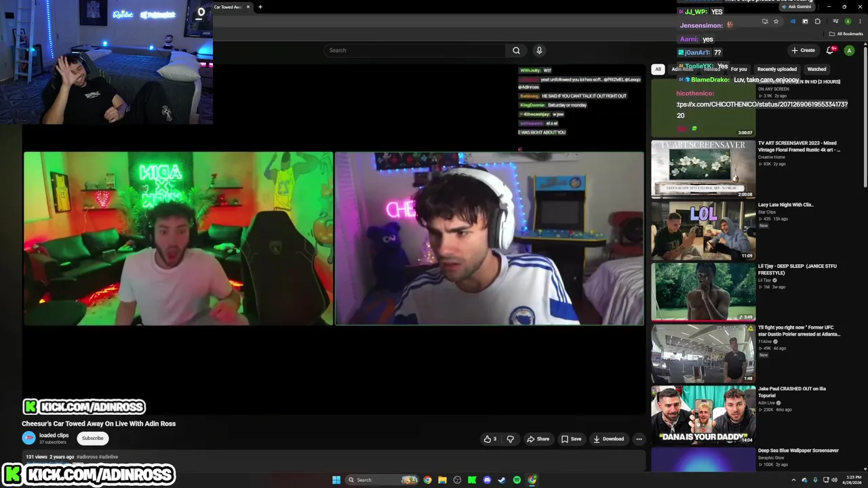Open the Chrome profile avatar
Image resolution: width=868 pixels, height=488 pixels.
pos(848,21)
